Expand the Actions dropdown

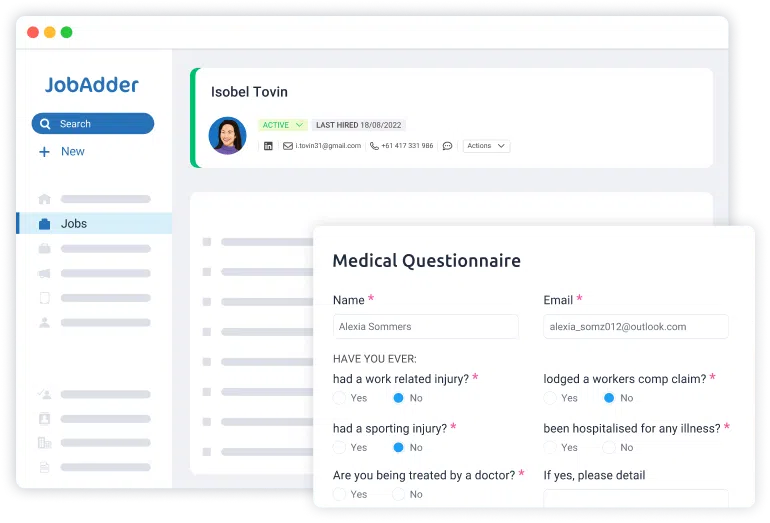click(486, 146)
